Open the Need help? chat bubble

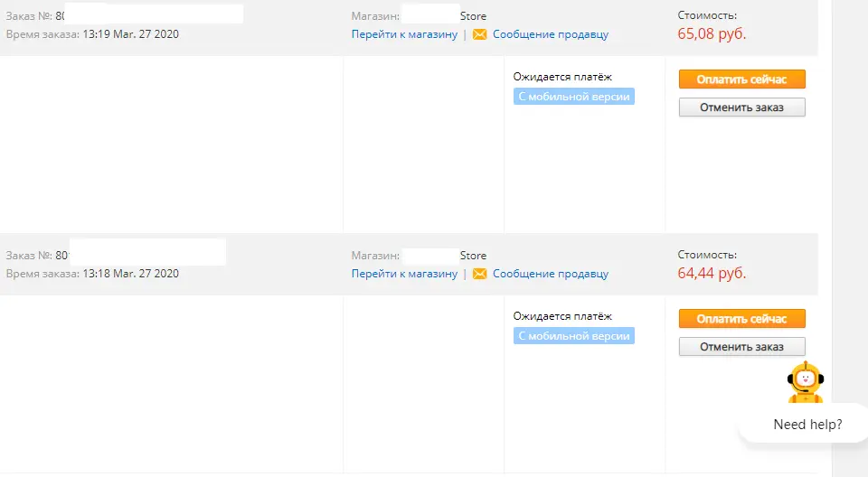click(x=807, y=425)
